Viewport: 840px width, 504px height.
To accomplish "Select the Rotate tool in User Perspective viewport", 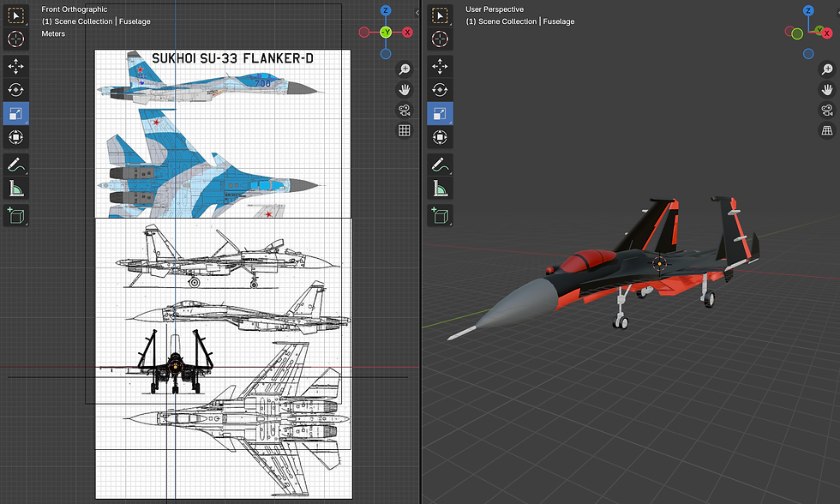I will pyautogui.click(x=440, y=90).
